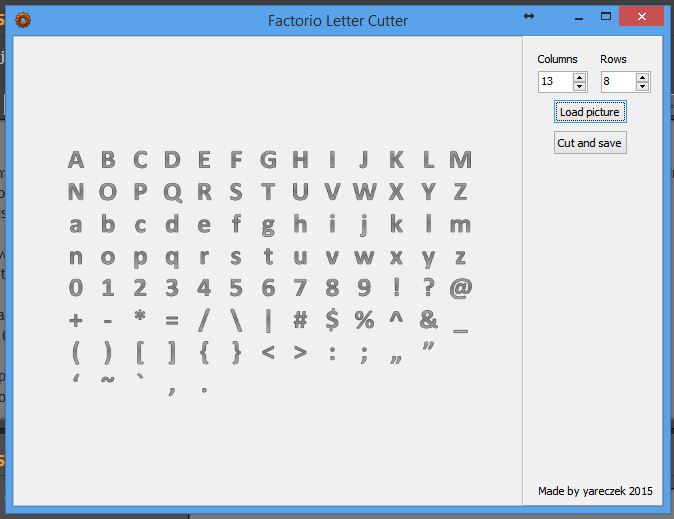
Task: Click the greater-than sign glyph
Action: coord(300,353)
